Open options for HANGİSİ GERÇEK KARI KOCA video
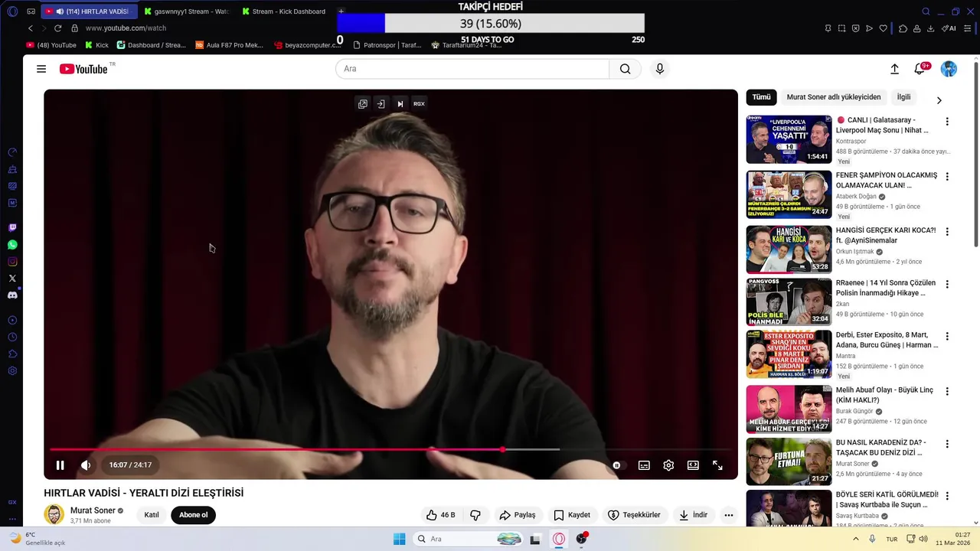Viewport: 980px width, 551px height. (x=947, y=232)
